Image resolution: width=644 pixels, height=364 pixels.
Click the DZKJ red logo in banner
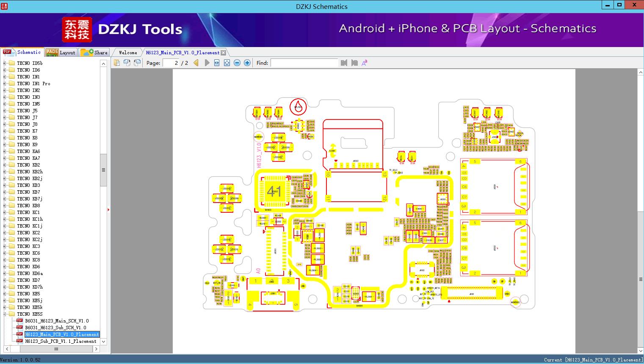[x=77, y=30]
